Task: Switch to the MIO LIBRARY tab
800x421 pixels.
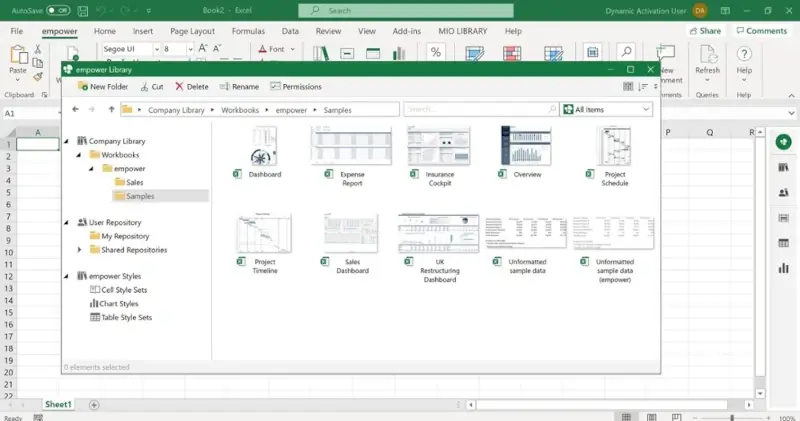Action: click(x=463, y=31)
